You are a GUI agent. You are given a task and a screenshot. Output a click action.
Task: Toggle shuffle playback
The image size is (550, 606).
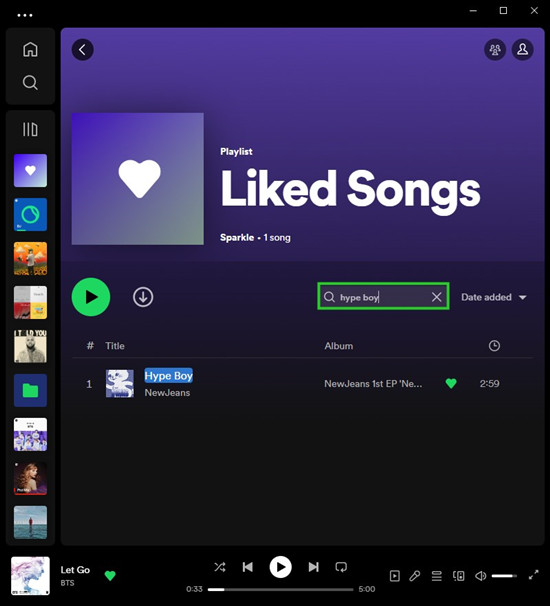pyautogui.click(x=220, y=567)
